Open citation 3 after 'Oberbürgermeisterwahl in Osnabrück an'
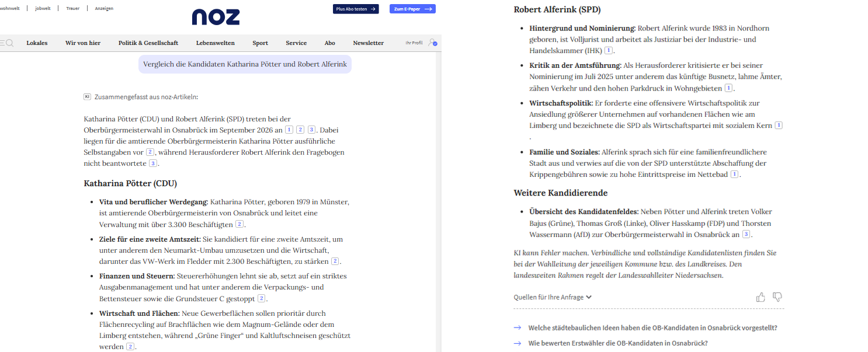Viewport: 868px width, 352px height. tap(746, 235)
